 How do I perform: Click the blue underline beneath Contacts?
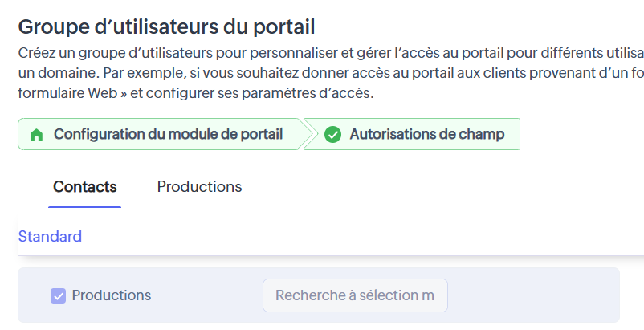click(84, 207)
